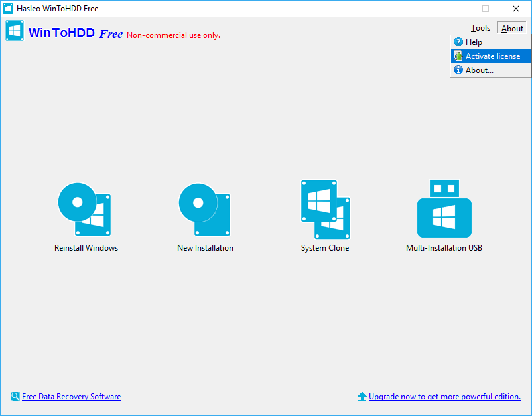The image size is (532, 416).
Task: Minimize the Hasleo WinToHDD window
Action: 456,9
